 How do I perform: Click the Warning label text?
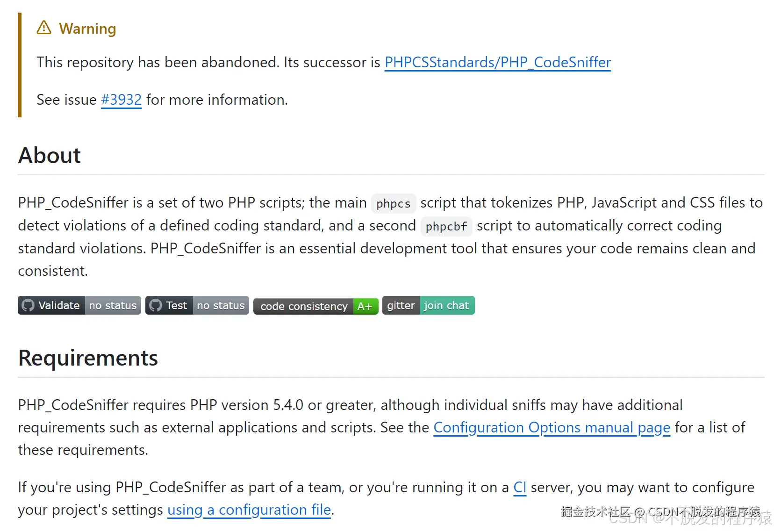coord(87,29)
